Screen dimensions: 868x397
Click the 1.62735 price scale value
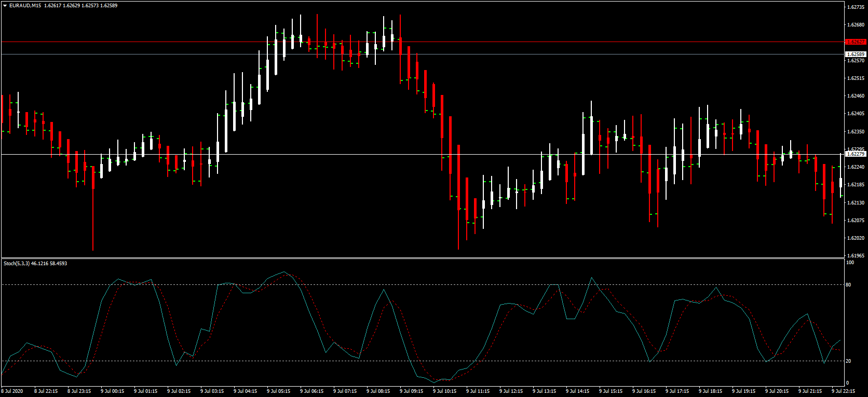[x=856, y=7]
